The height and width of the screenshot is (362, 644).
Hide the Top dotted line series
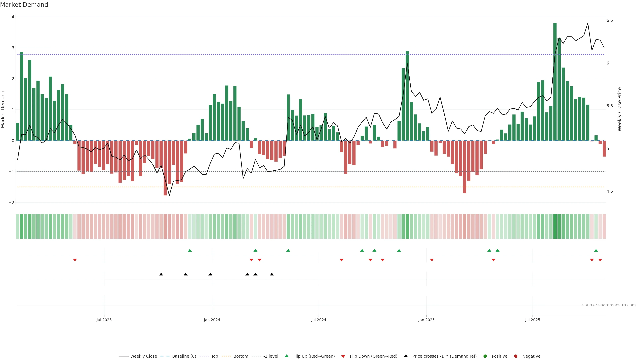(x=214, y=356)
